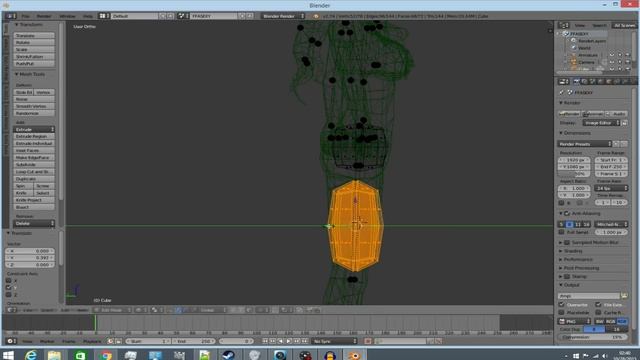Click the Rotate button
Screen dimensions: 640x360
click(x=34, y=42)
